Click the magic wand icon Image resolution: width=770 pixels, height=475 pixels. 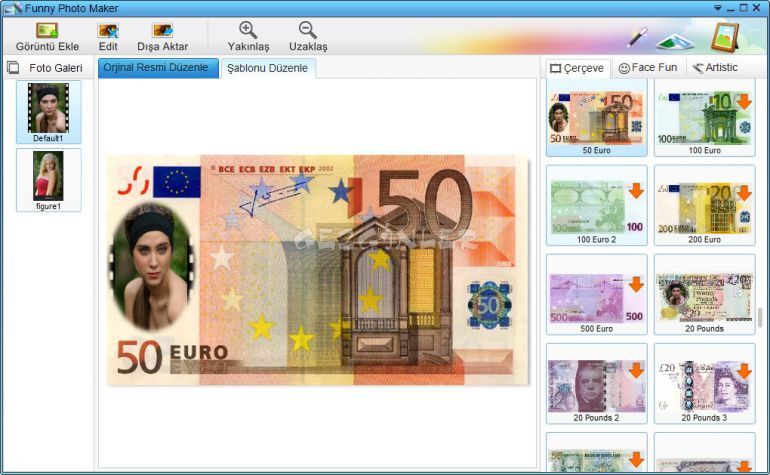[x=637, y=38]
